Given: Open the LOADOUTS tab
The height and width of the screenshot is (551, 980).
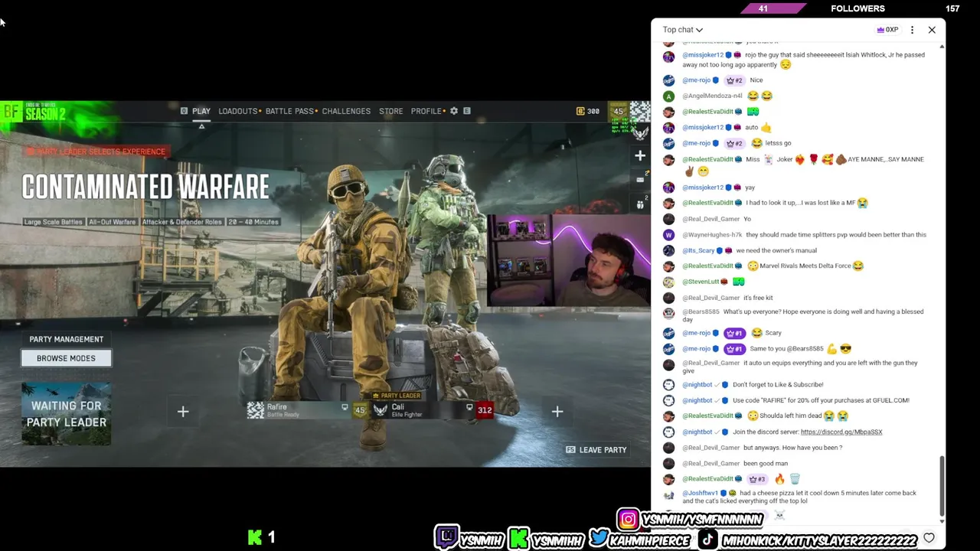Looking at the screenshot, I should 238,111.
